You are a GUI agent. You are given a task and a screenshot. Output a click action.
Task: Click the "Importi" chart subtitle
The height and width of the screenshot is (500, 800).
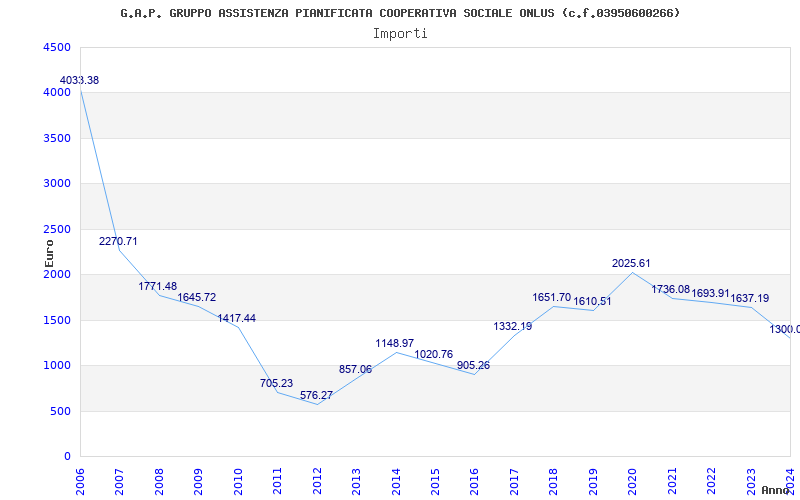(x=400, y=33)
